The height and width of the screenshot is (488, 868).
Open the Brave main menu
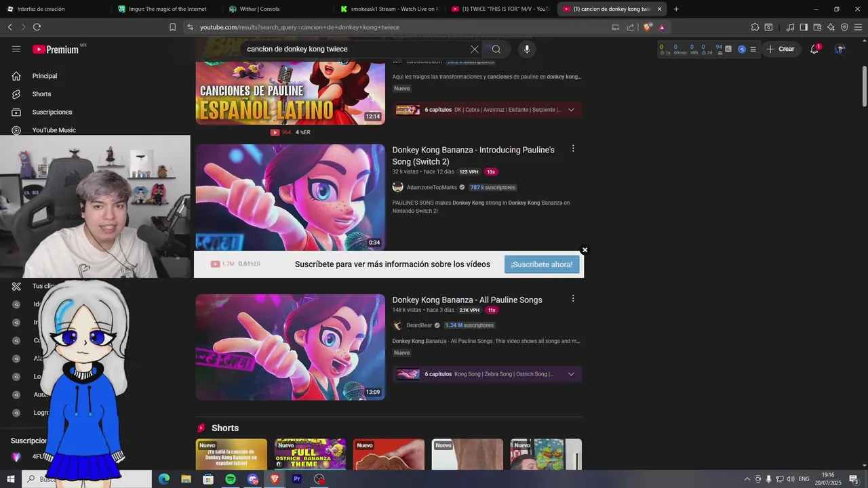(858, 27)
